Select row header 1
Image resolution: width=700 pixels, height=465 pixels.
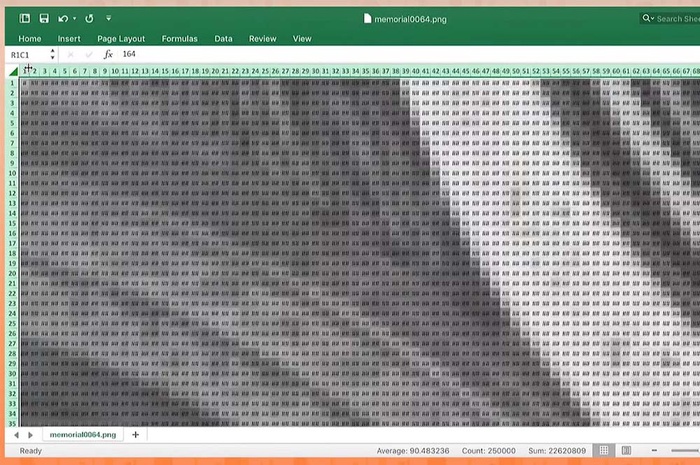[x=12, y=83]
